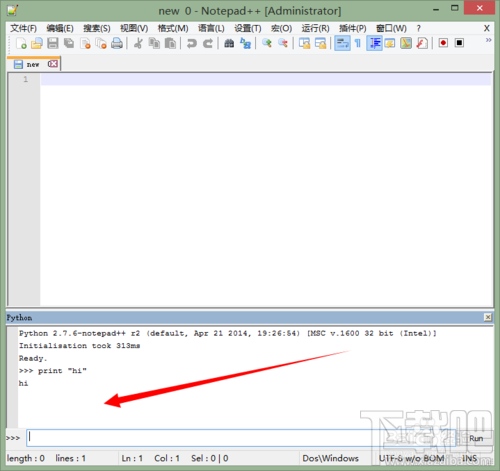The width and height of the screenshot is (500, 471).
Task: Click the Run button in Python console
Action: click(x=476, y=438)
